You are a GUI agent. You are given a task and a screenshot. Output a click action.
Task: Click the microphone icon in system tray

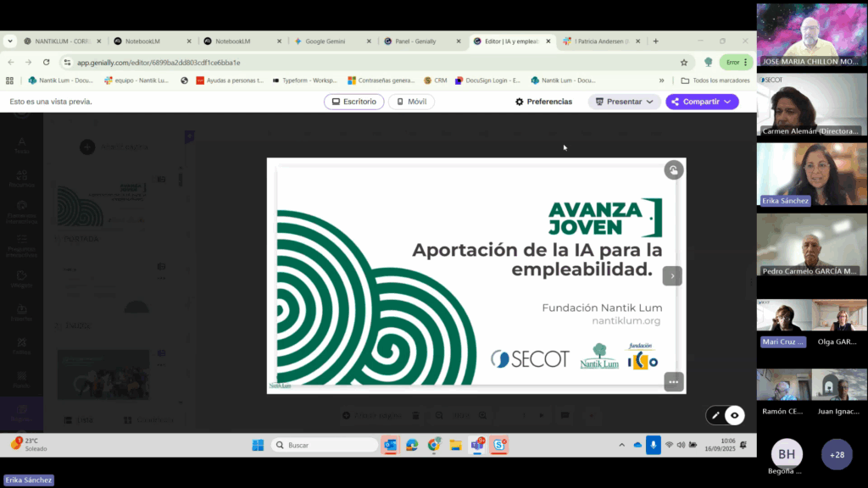(x=653, y=445)
